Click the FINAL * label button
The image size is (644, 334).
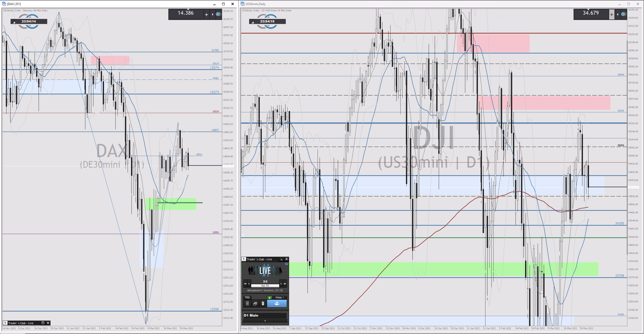(x=279, y=298)
